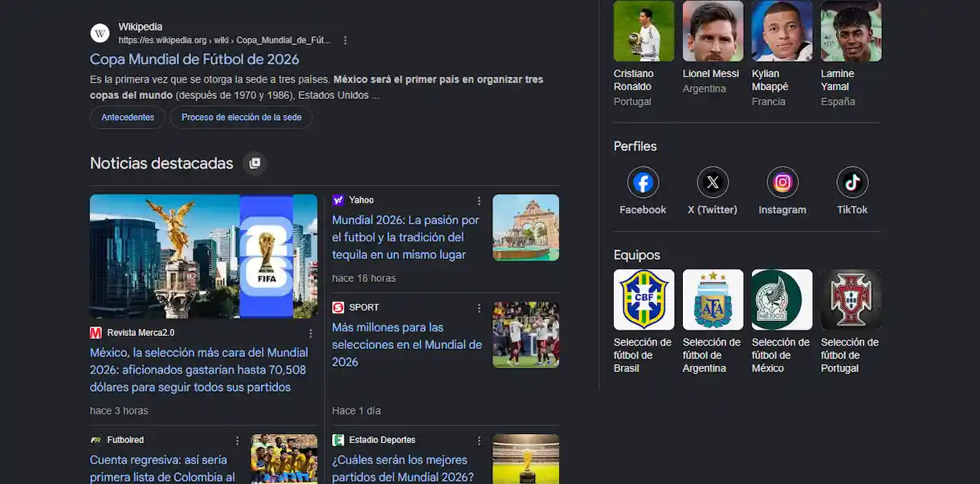Open the FIFA trophy and Angel monument news image
Image resolution: width=980 pixels, height=484 pixels.
[203, 256]
